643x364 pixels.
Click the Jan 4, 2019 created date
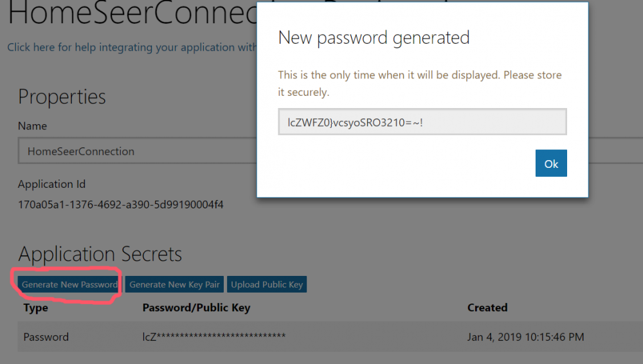525,337
